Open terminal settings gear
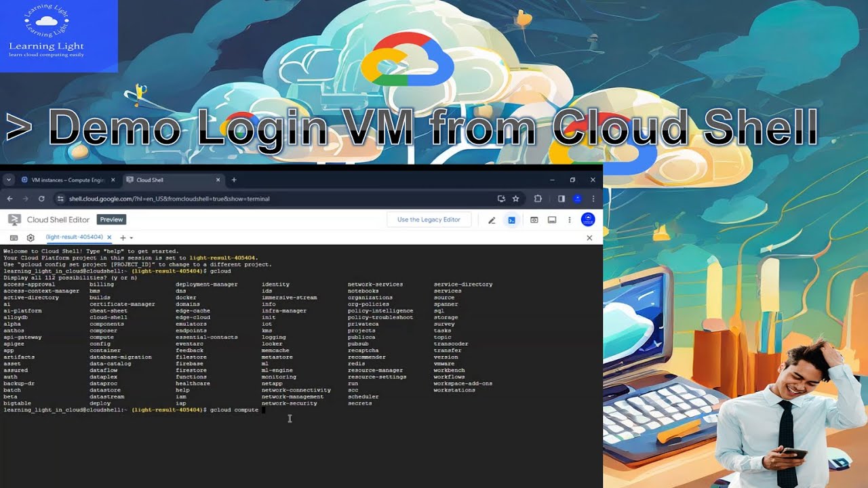The image size is (868, 488). click(31, 238)
